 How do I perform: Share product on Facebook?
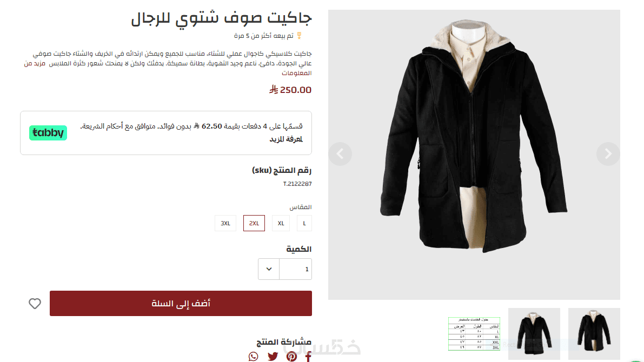pyautogui.click(x=308, y=356)
